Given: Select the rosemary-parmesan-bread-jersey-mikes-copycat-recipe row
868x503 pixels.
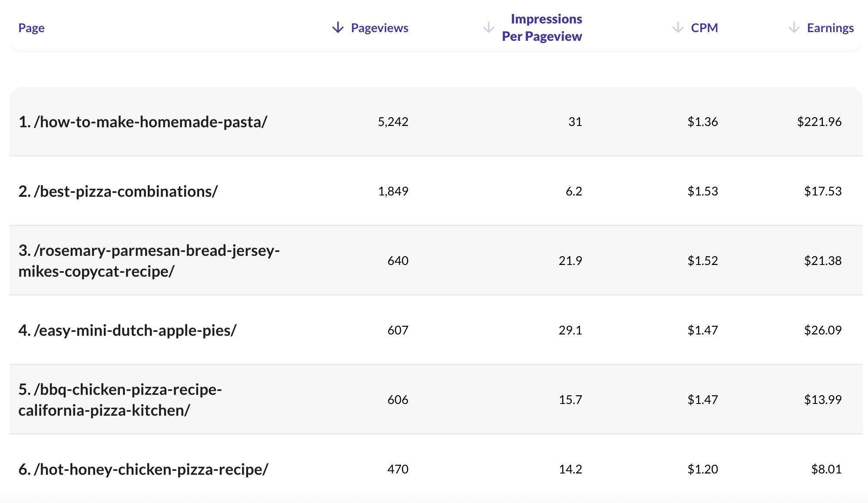Looking at the screenshot, I should (x=150, y=260).
